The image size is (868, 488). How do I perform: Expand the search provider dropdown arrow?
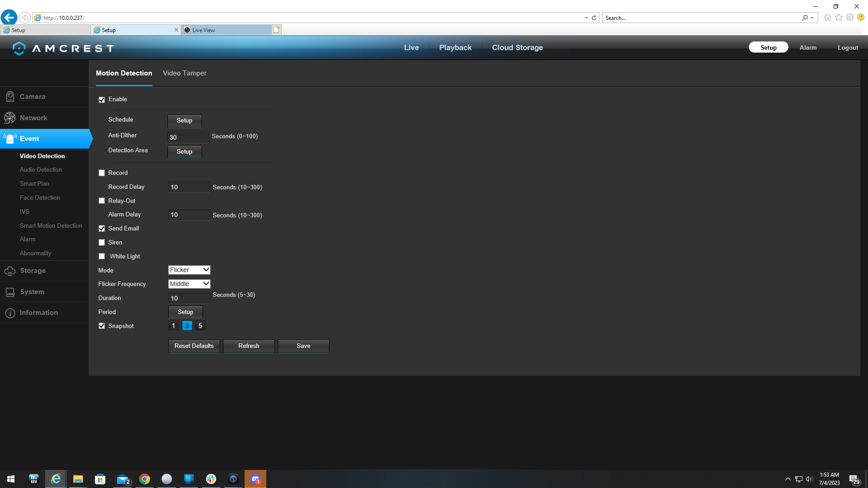pyautogui.click(x=812, y=18)
